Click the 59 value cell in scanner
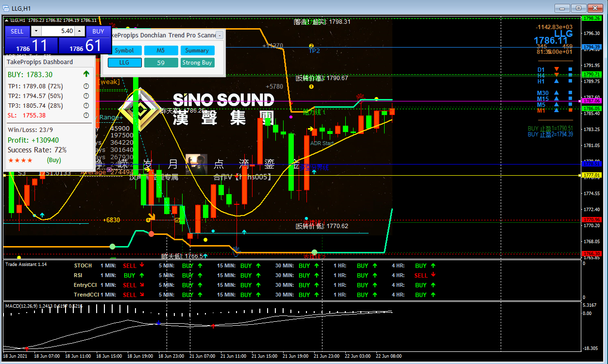This screenshot has height=364, width=608. (161, 63)
